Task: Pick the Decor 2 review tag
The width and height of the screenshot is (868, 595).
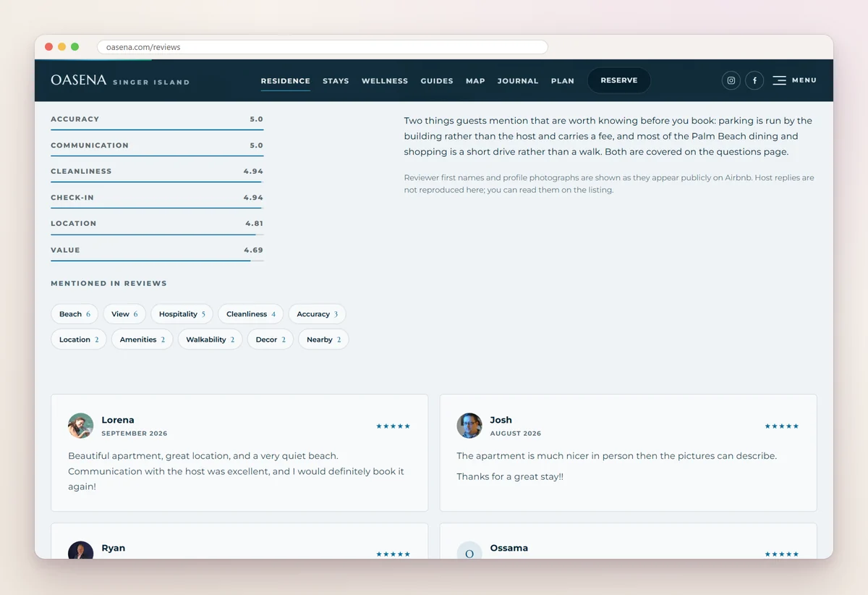Action: 271,339
